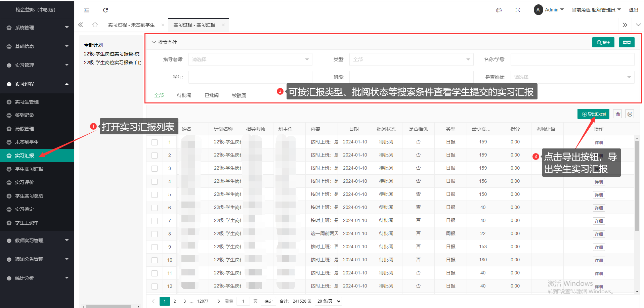The image size is (644, 308).
Task: Select the 待批阅 status filter tab
Action: tap(184, 95)
